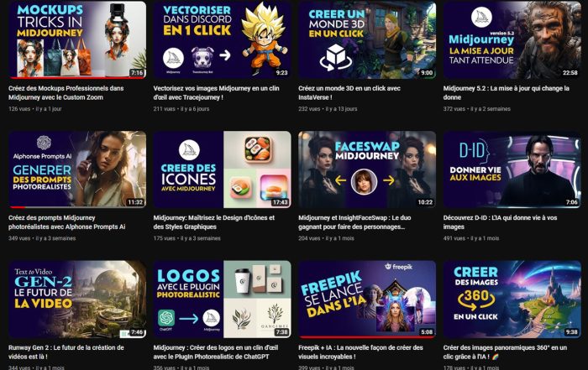
Task: Click the 22:58 duration badge
Action: (x=570, y=73)
